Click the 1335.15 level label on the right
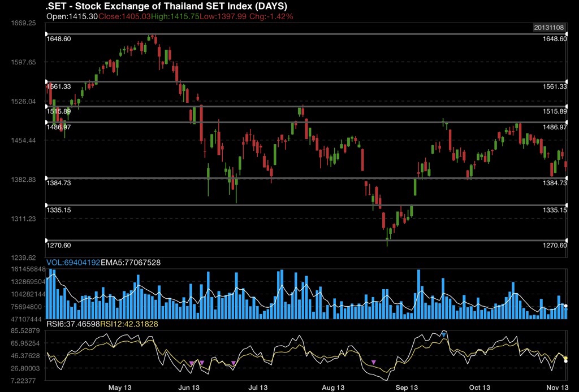This screenshot has width=579, height=392. [x=554, y=210]
